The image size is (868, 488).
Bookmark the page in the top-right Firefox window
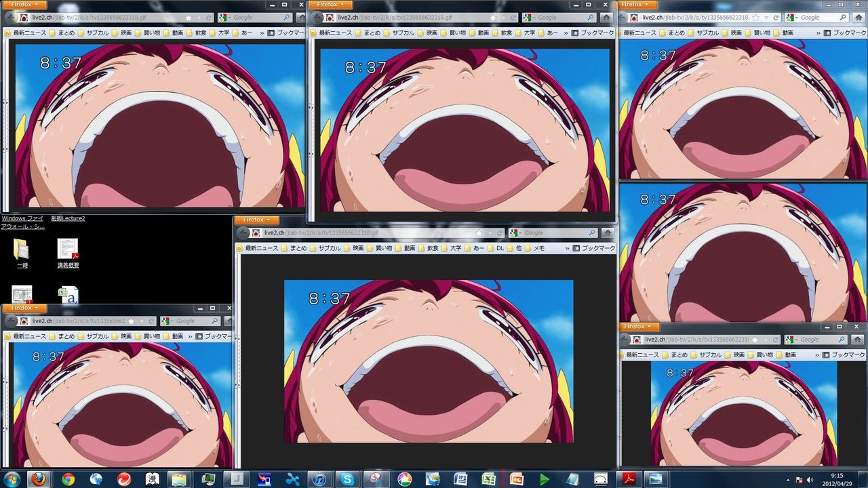click(757, 18)
